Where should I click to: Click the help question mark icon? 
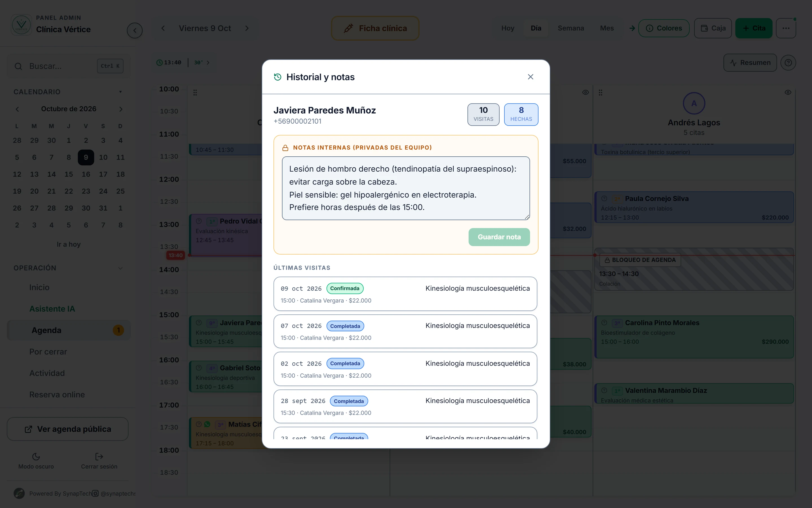788,63
